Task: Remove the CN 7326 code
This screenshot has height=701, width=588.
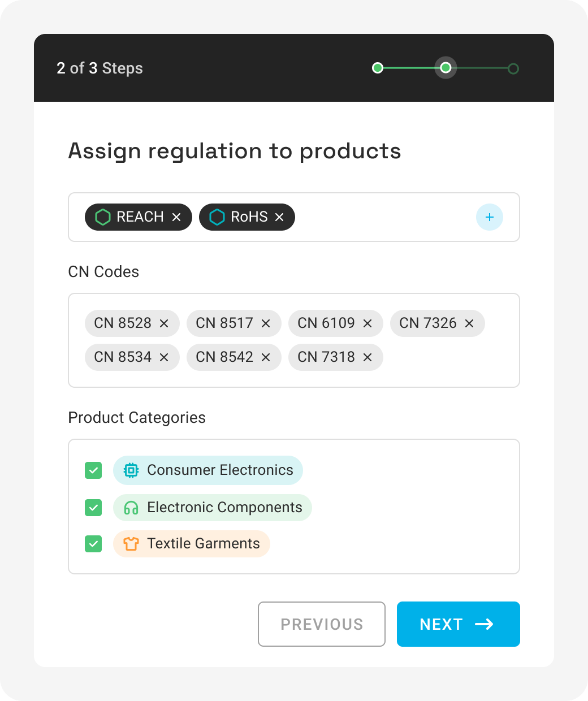Action: pyautogui.click(x=469, y=323)
